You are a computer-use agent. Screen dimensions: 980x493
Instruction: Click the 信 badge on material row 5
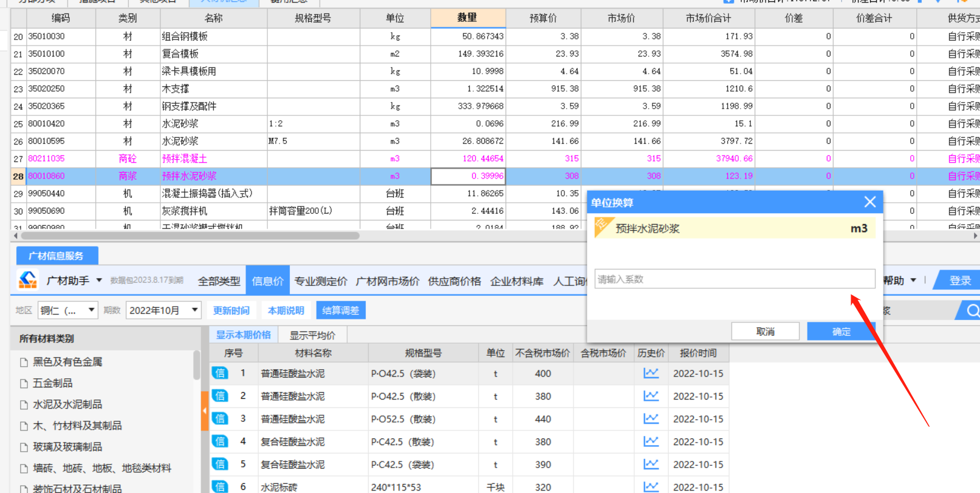pos(220,464)
